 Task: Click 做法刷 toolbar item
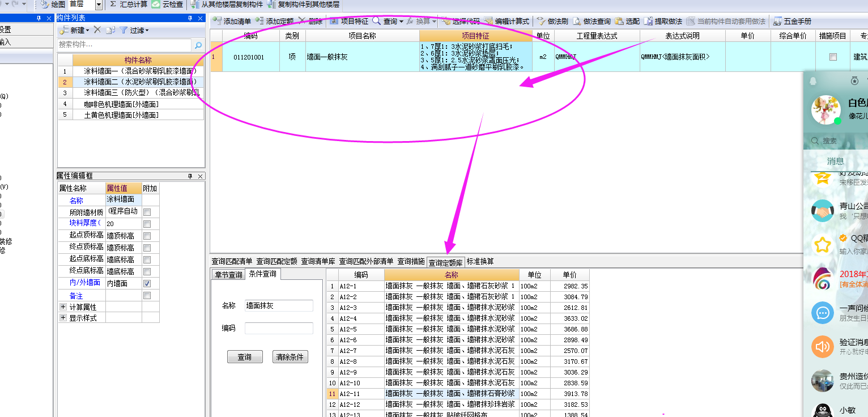(x=552, y=21)
